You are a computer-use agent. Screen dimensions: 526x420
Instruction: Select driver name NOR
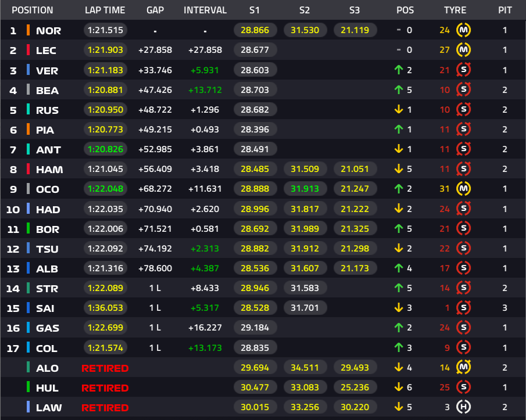click(49, 31)
